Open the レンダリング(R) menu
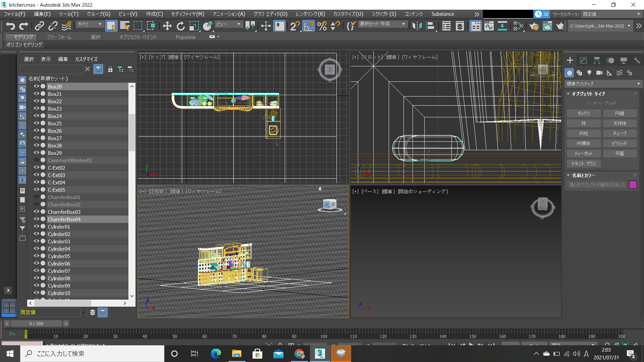Viewport: 644px width, 362px height. [x=310, y=14]
